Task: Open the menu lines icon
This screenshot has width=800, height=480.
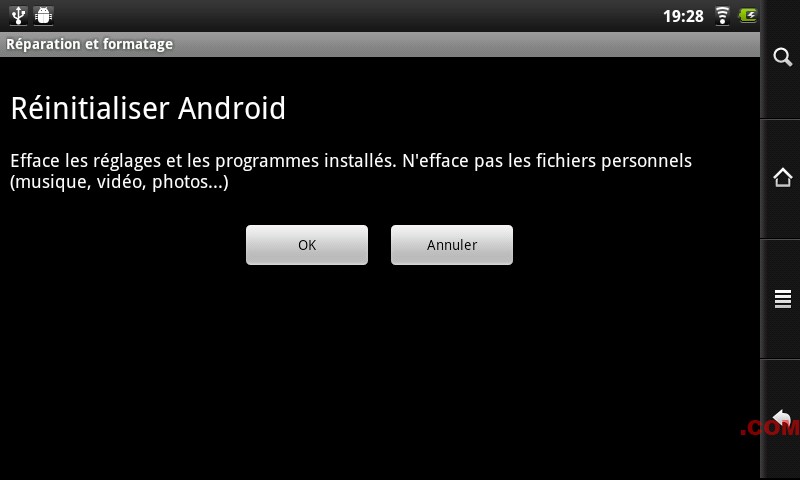Action: (x=783, y=299)
